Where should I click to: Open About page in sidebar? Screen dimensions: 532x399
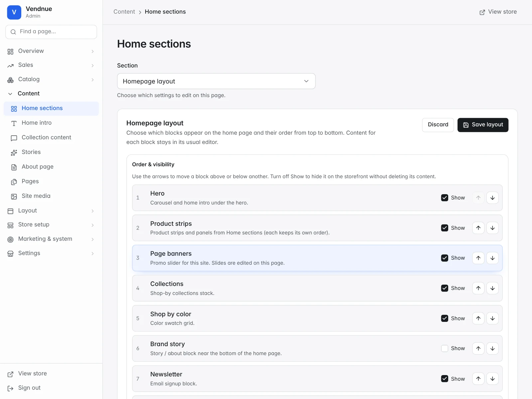[51, 167]
